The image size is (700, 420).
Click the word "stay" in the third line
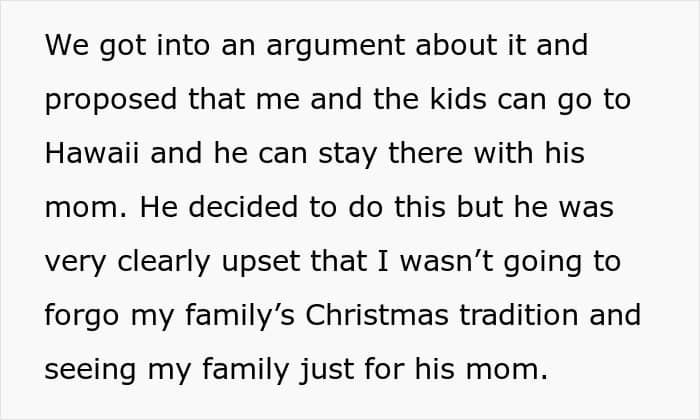tap(348, 154)
